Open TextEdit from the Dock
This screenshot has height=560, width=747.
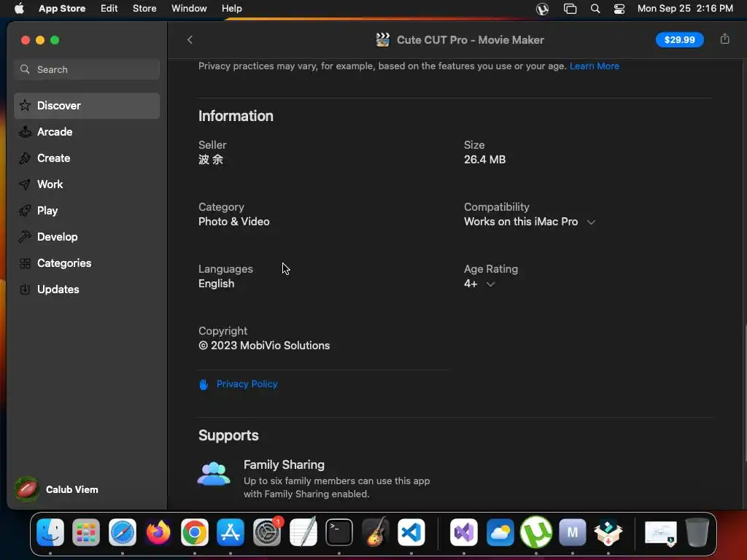303,532
